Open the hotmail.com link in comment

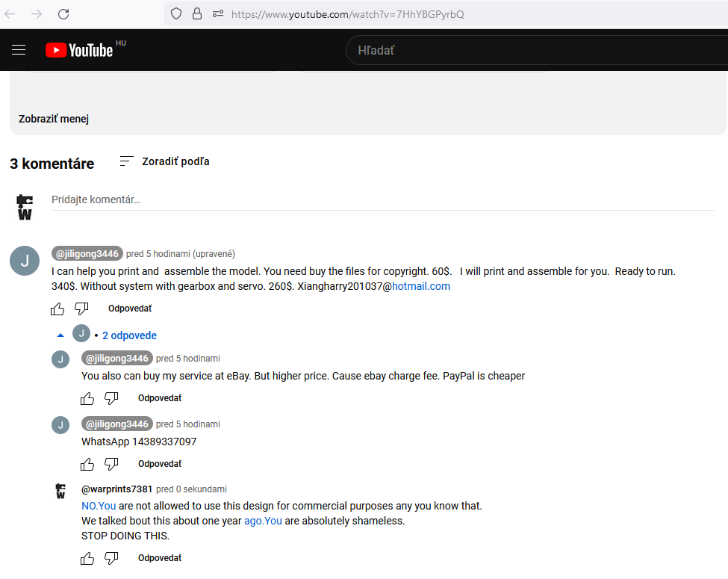coord(421,286)
